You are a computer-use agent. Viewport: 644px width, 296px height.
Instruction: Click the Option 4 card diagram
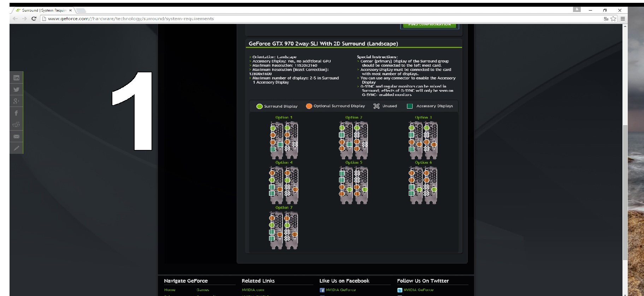point(284,185)
